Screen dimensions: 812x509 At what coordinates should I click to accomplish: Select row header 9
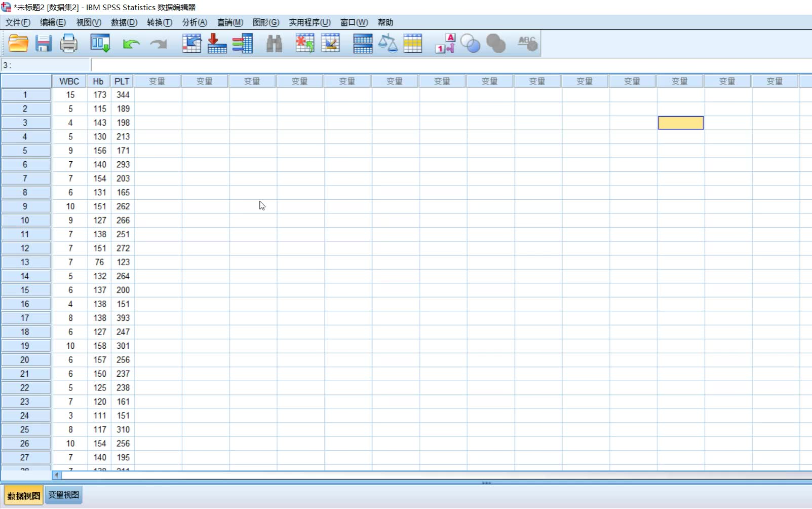pyautogui.click(x=25, y=206)
